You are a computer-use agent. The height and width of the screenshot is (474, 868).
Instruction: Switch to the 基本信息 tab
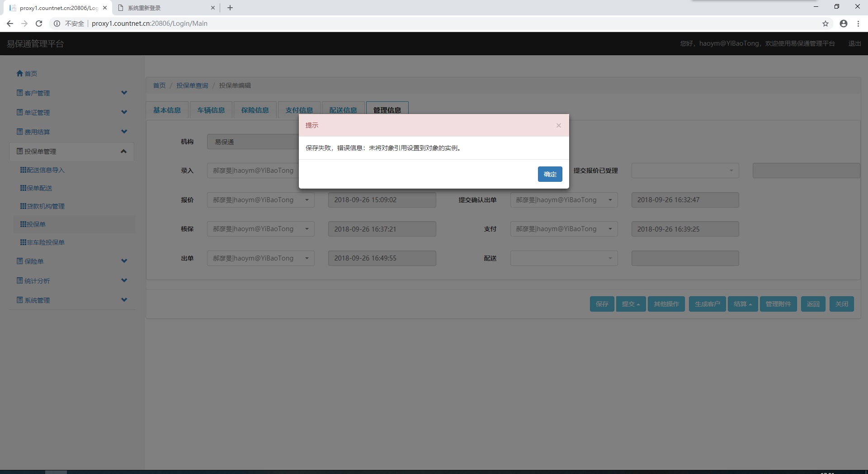[x=167, y=110]
